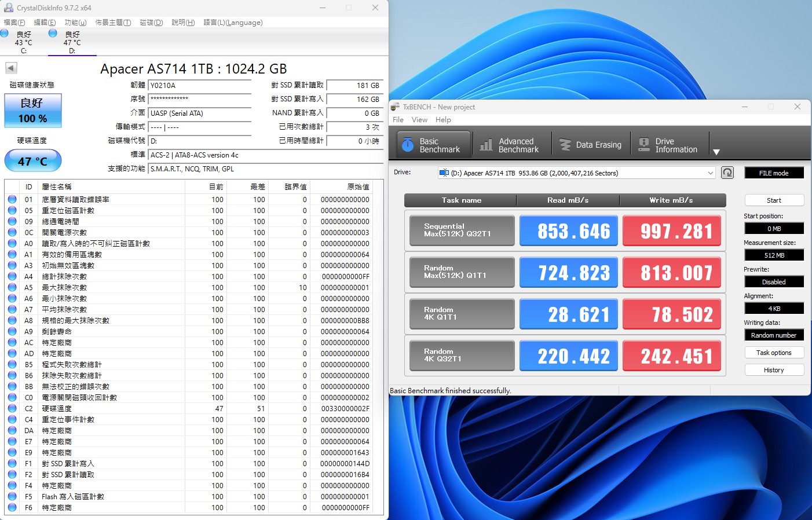This screenshot has height=520, width=812.
Task: Click the status orb for attribute BB
Action: pyautogui.click(x=12, y=386)
